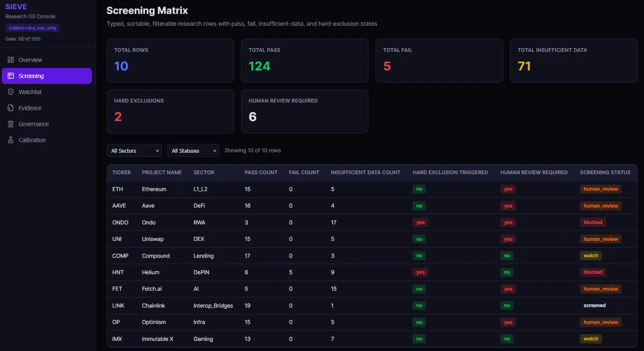Image resolution: width=644 pixels, height=351 pixels.
Task: Click the Calibration flask icon
Action: click(x=11, y=140)
